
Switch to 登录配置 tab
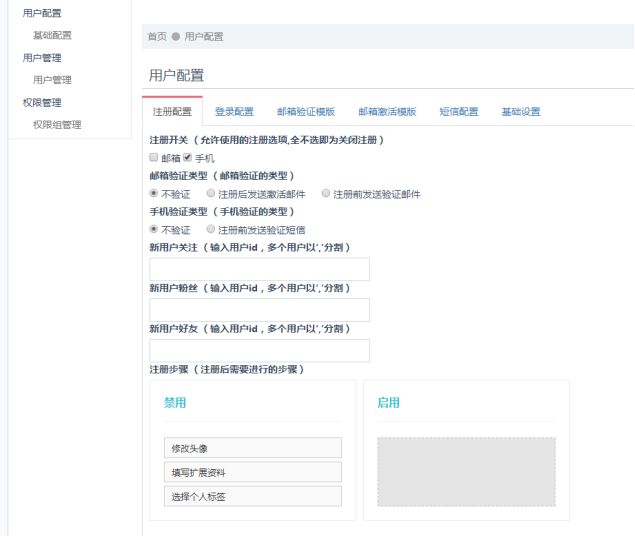pyautogui.click(x=234, y=111)
